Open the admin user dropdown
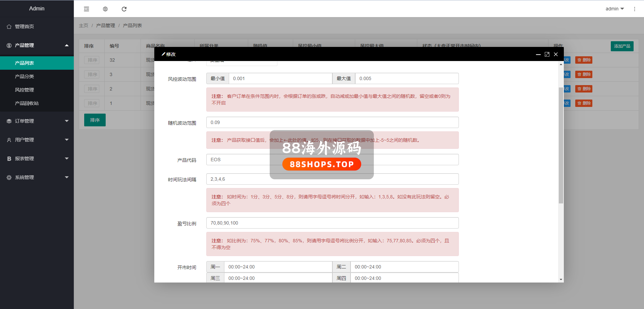Screen dimensions: 644x309 click(x=614, y=9)
